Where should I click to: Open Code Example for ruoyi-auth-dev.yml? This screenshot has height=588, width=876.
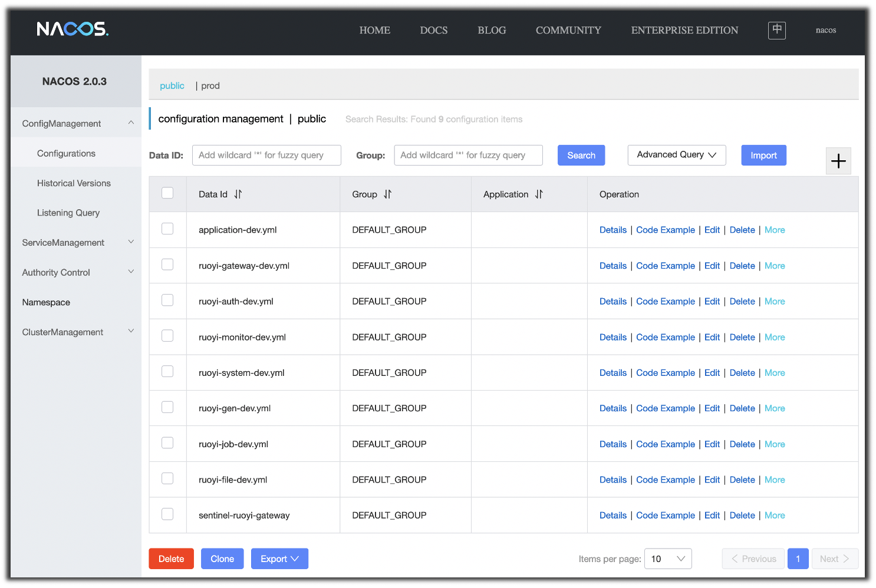[x=666, y=301]
